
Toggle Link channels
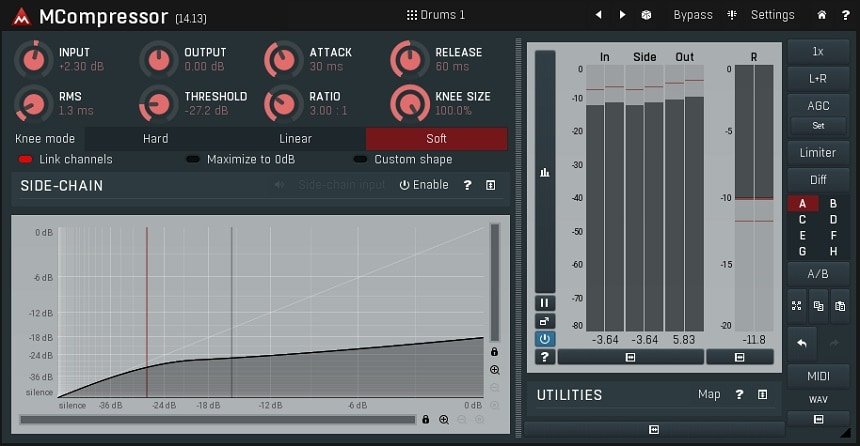point(65,160)
